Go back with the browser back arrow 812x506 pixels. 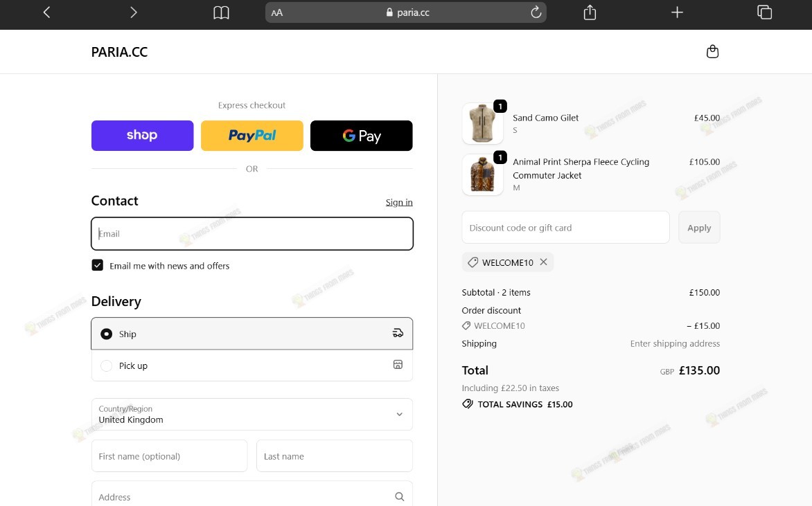(x=46, y=12)
